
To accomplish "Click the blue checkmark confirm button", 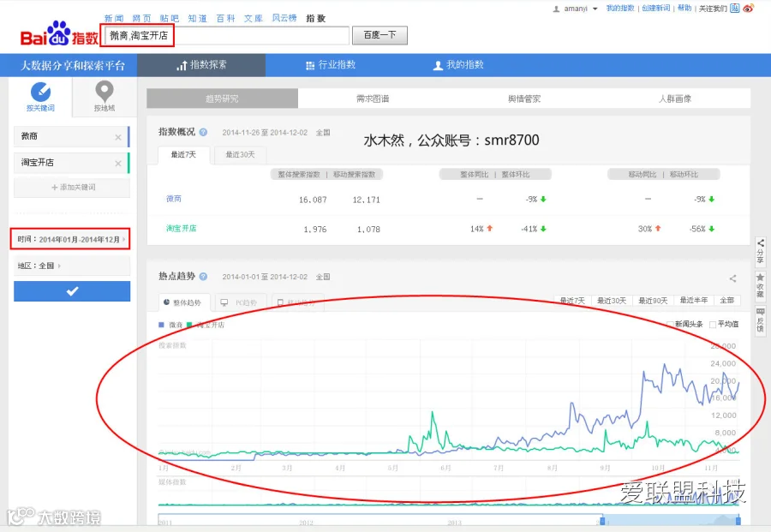I will pos(72,291).
